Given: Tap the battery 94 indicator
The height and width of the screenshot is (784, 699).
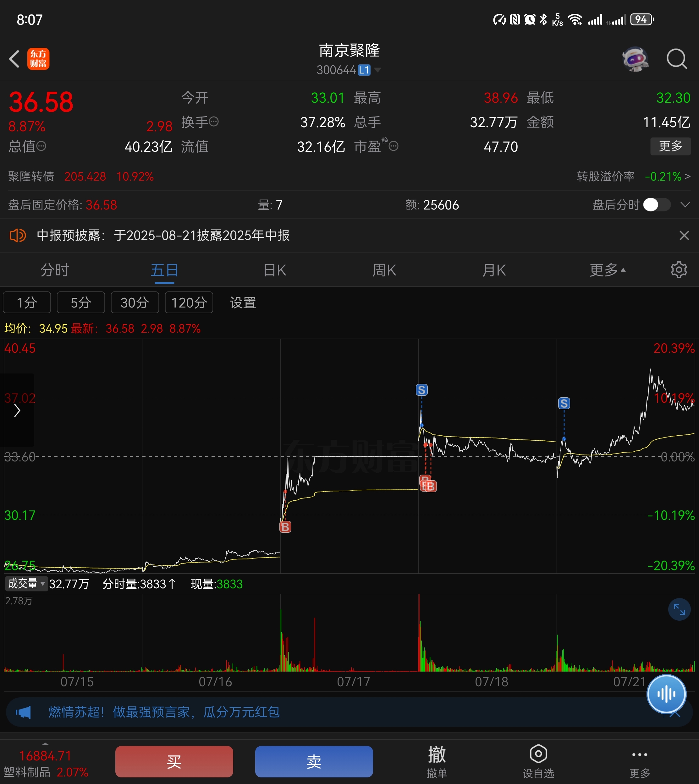Looking at the screenshot, I should tap(642, 19).
